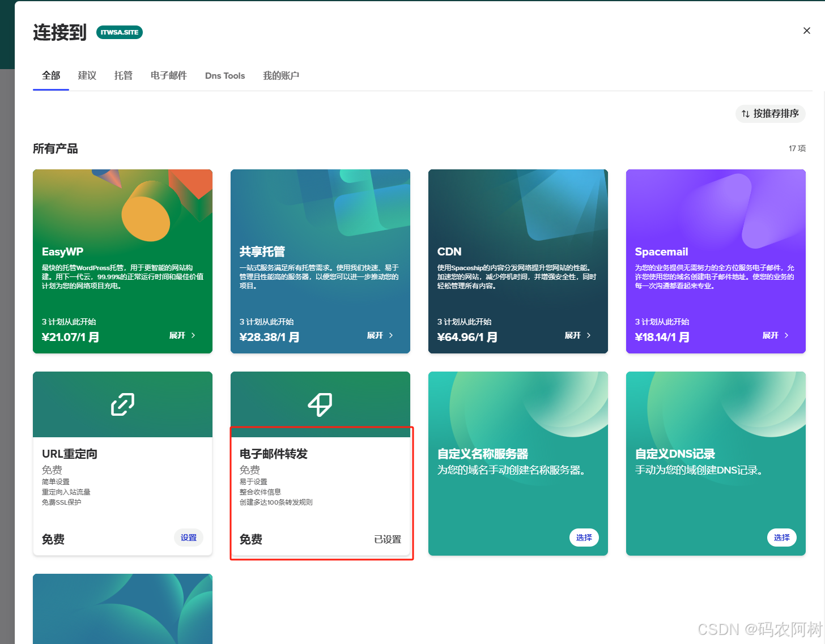This screenshot has width=825, height=644.
Task: Expand the Spacemail plans with 展开
Action: [776, 335]
